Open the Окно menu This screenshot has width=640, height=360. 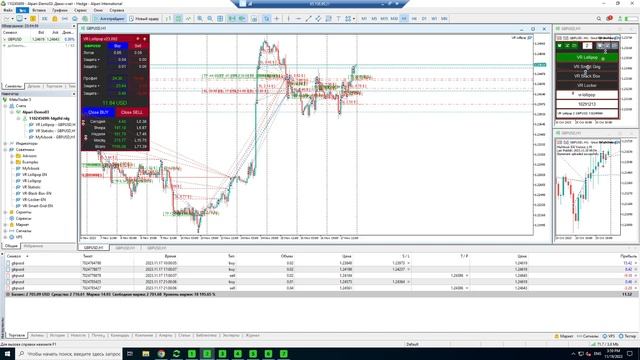(98, 10)
